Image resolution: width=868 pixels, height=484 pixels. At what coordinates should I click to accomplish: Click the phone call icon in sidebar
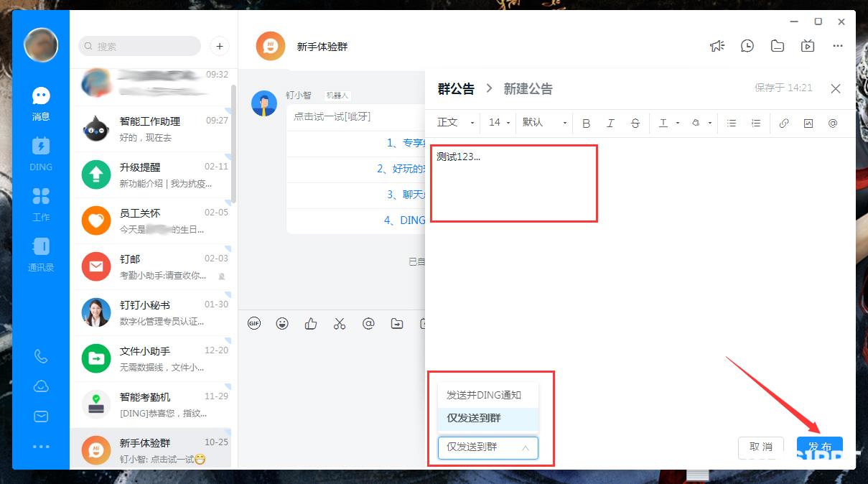tap(41, 357)
